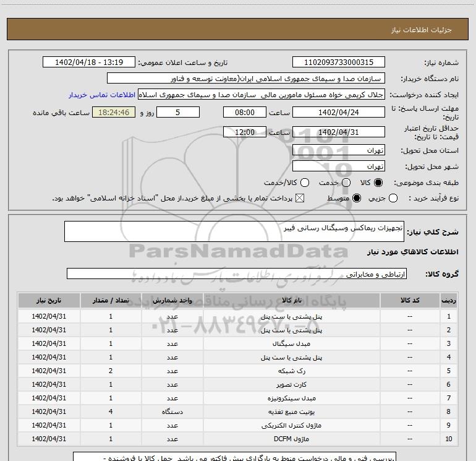Select the کالا radio button
The width and height of the screenshot is (476, 461).
(378, 183)
